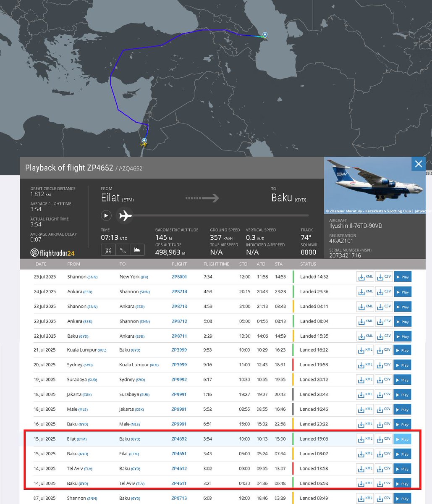The image size is (432, 504).
Task: Start playback with the round play button
Action: [x=106, y=215]
